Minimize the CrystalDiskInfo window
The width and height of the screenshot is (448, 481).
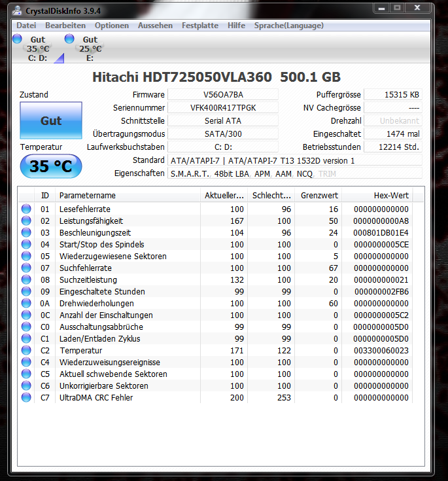coord(382,8)
